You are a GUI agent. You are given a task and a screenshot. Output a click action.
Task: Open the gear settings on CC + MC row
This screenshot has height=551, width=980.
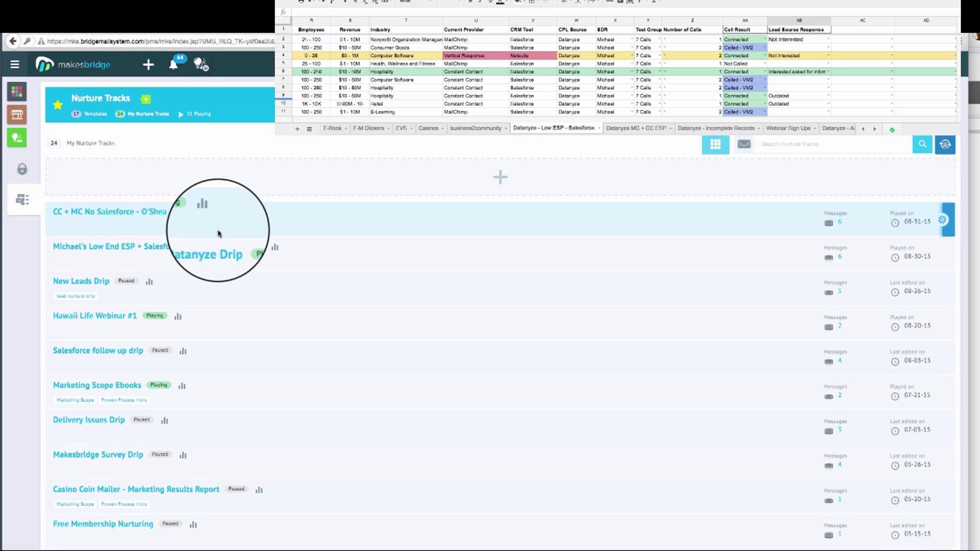click(942, 220)
